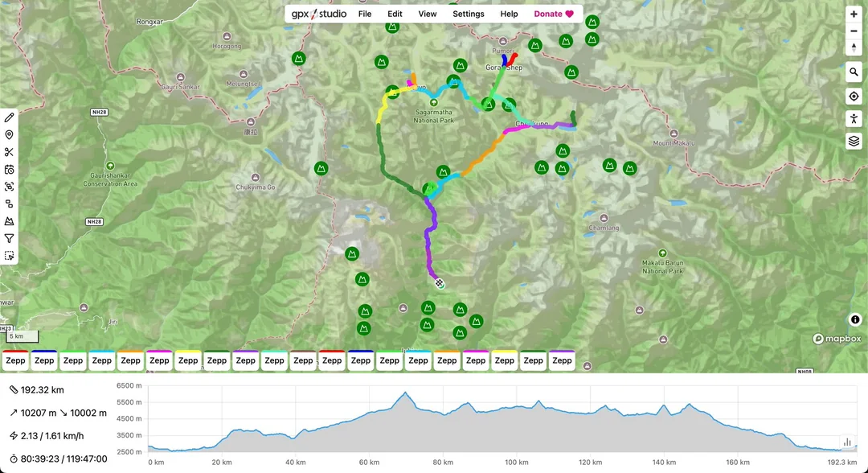This screenshot has width=868, height=473.
Task: Open the calendar-clock time tool
Action: click(9, 170)
